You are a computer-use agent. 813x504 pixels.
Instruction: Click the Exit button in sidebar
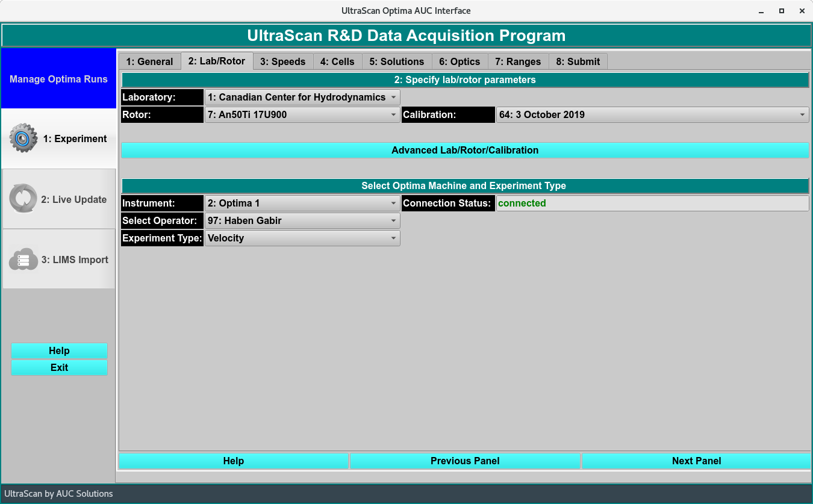pyautogui.click(x=59, y=367)
